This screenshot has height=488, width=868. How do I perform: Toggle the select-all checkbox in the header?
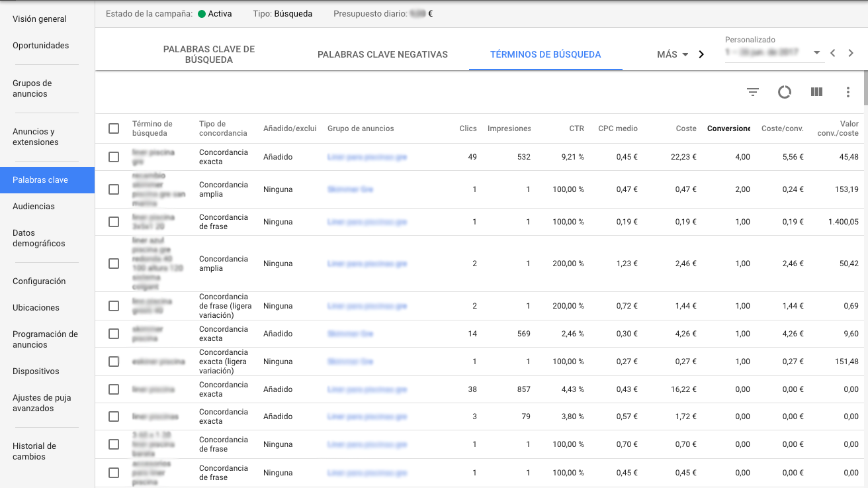click(x=114, y=128)
